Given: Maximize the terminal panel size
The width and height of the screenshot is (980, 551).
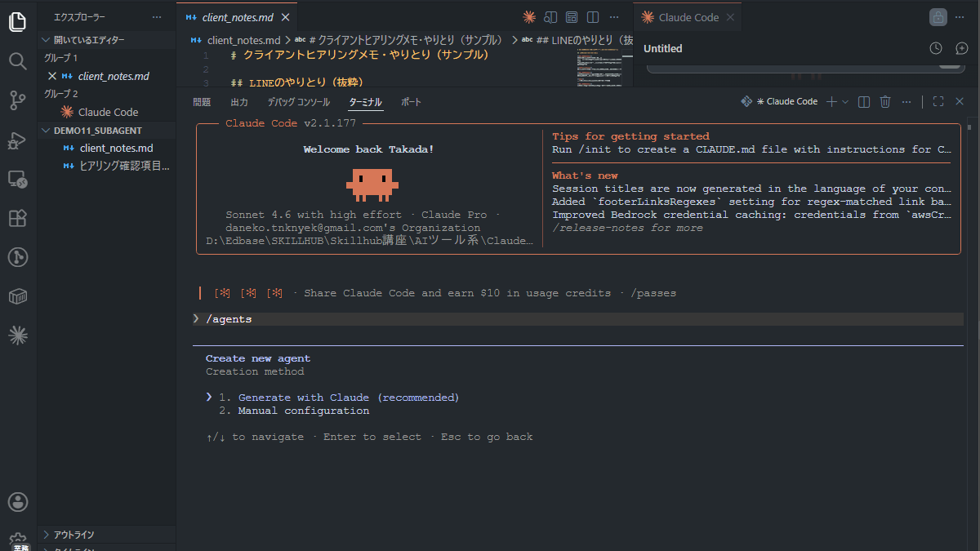Looking at the screenshot, I should [938, 101].
